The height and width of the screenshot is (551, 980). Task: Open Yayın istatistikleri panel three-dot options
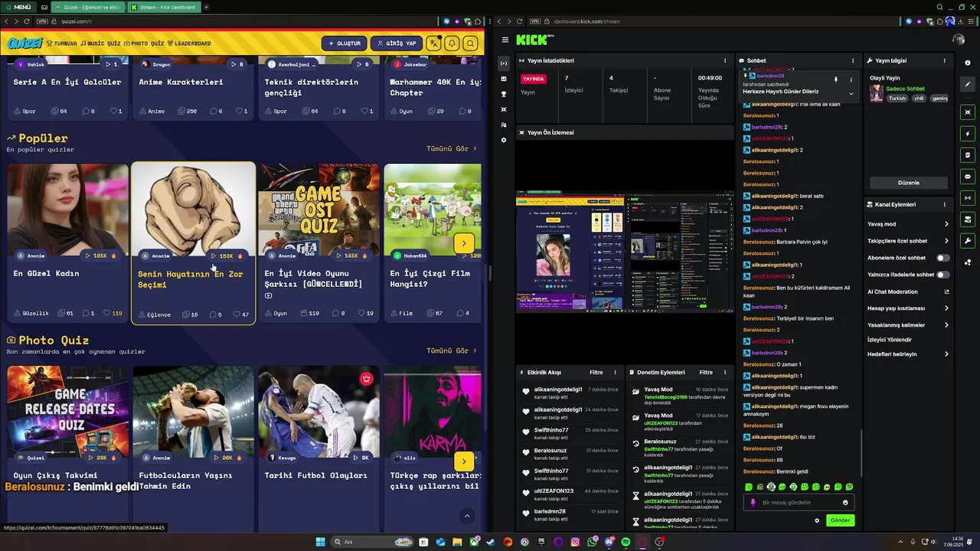pyautogui.click(x=725, y=60)
